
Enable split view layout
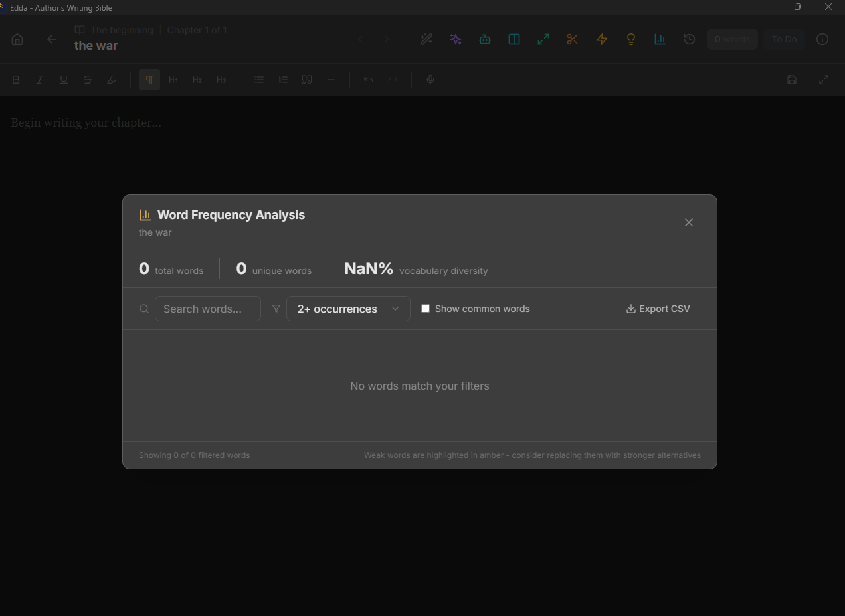click(x=514, y=39)
